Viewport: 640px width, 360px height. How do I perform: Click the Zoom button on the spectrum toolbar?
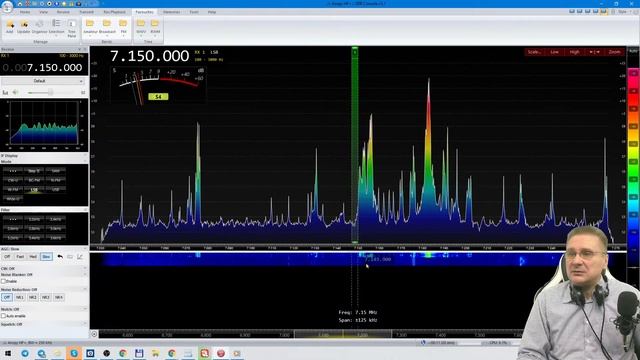coord(614,52)
